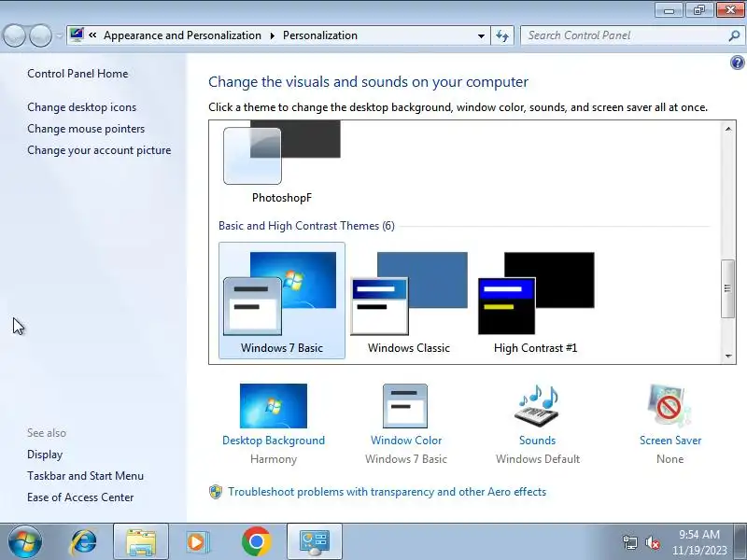Click the Control Panel taskbar icon
This screenshot has height=560, width=747.
[315, 542]
